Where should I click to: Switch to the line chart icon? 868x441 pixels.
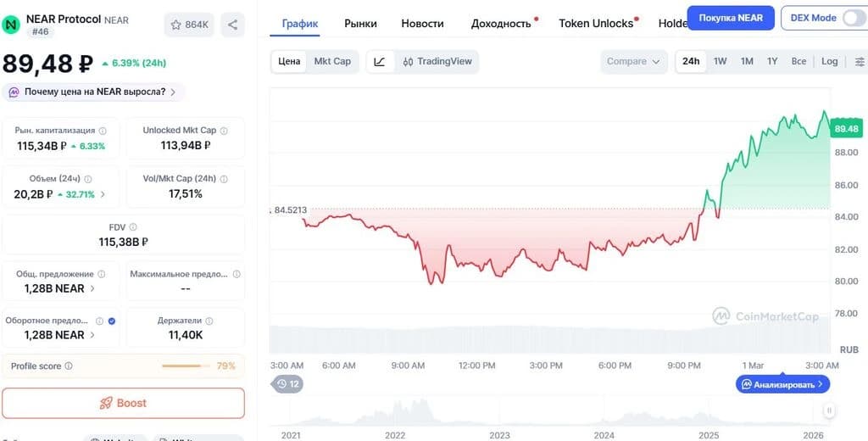coord(380,62)
